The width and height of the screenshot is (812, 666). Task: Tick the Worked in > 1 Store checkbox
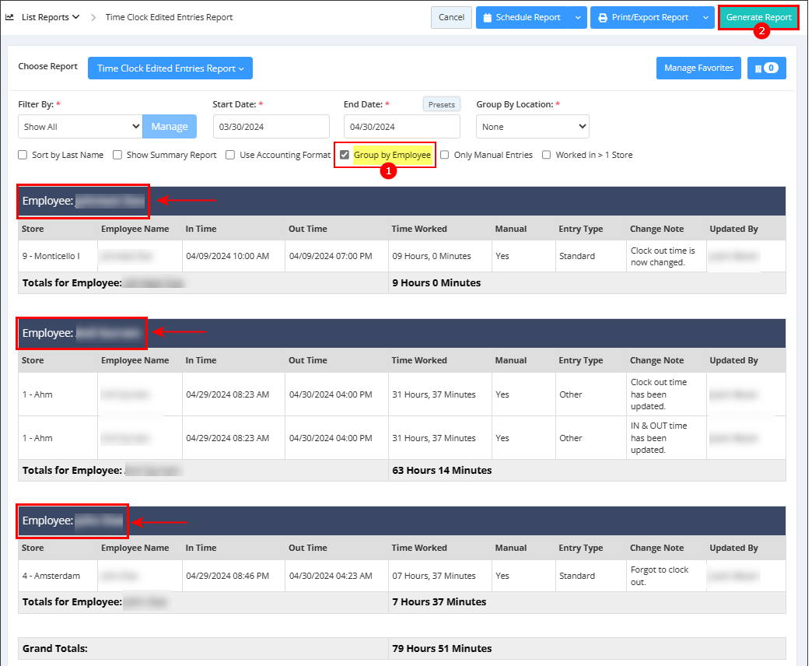[x=547, y=155]
